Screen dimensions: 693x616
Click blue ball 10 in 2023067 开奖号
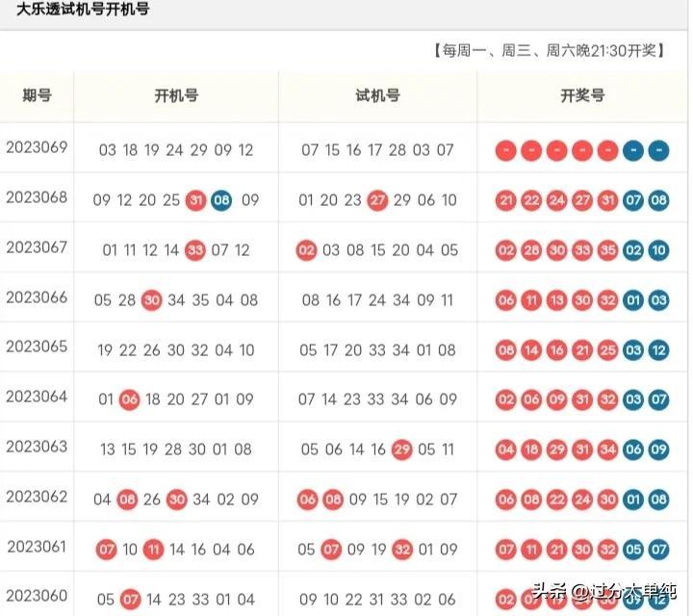click(x=658, y=250)
